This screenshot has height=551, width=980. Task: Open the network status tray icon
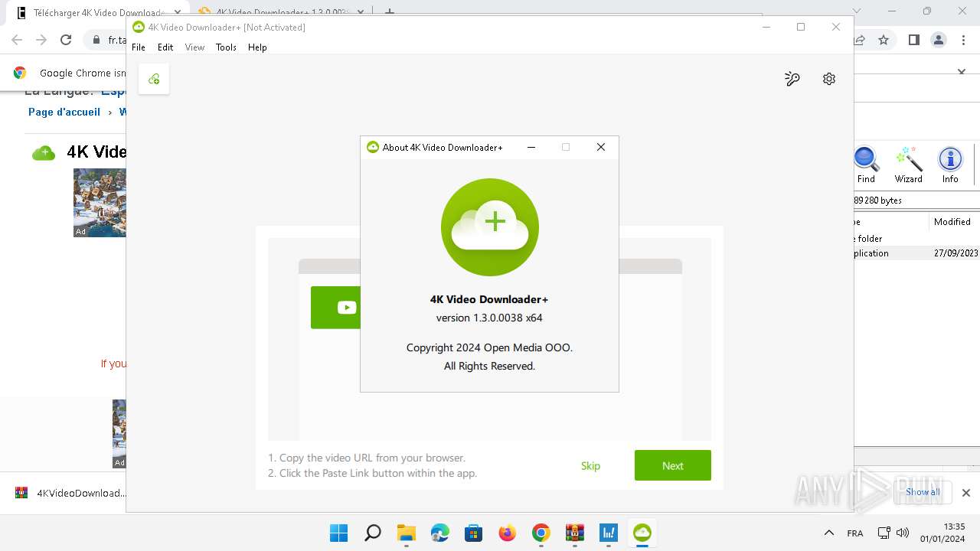click(x=884, y=533)
